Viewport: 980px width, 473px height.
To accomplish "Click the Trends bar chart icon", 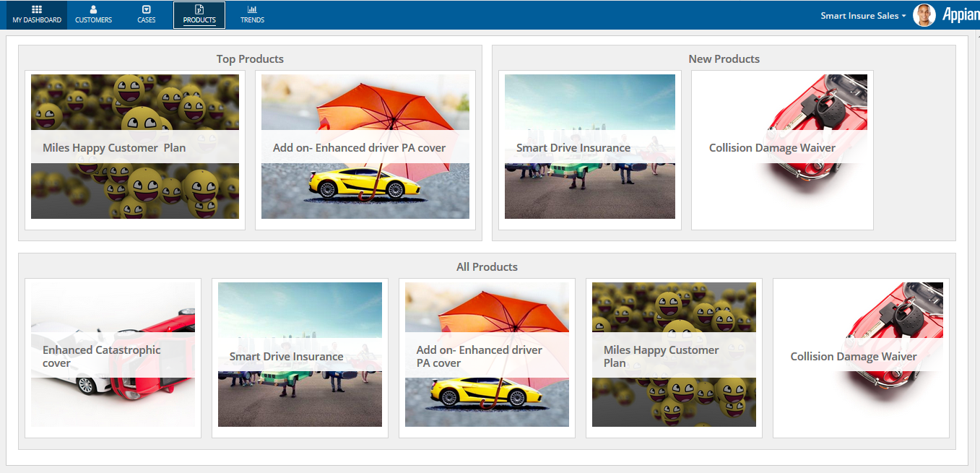I will tap(252, 9).
